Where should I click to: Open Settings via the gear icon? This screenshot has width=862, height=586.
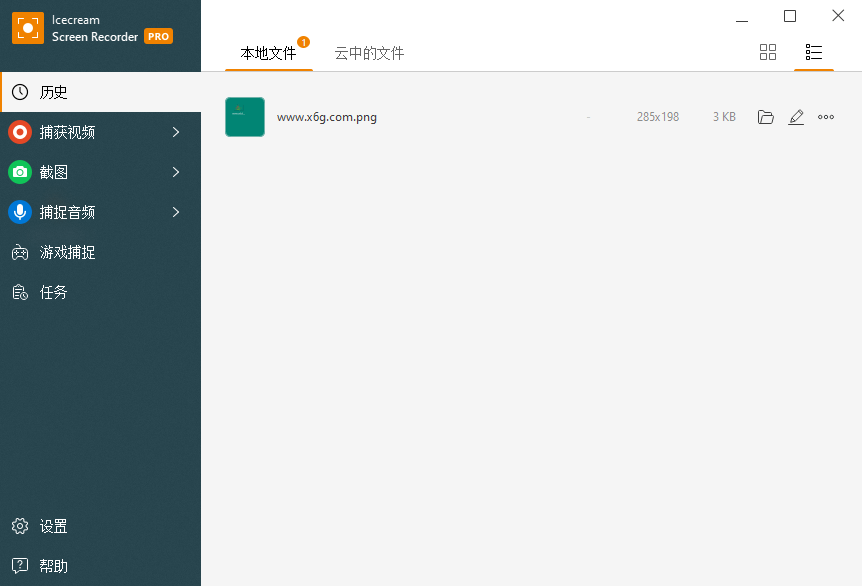click(19, 526)
